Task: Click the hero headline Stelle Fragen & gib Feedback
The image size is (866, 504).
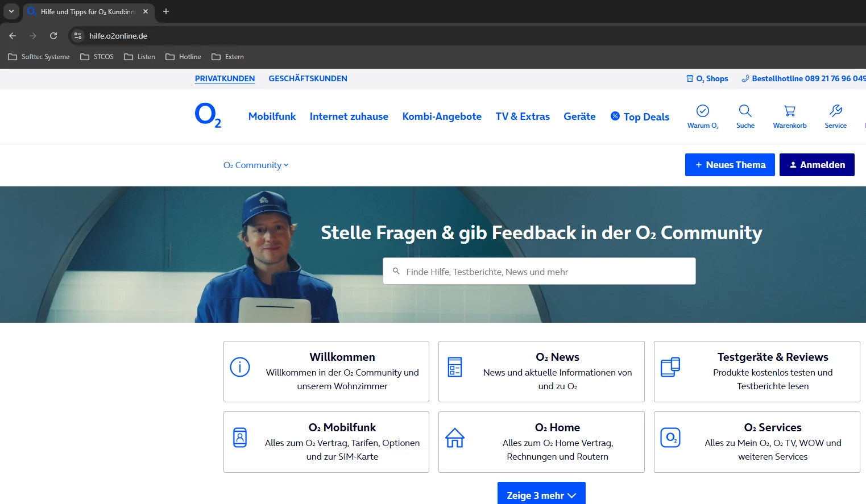Action: (x=541, y=232)
